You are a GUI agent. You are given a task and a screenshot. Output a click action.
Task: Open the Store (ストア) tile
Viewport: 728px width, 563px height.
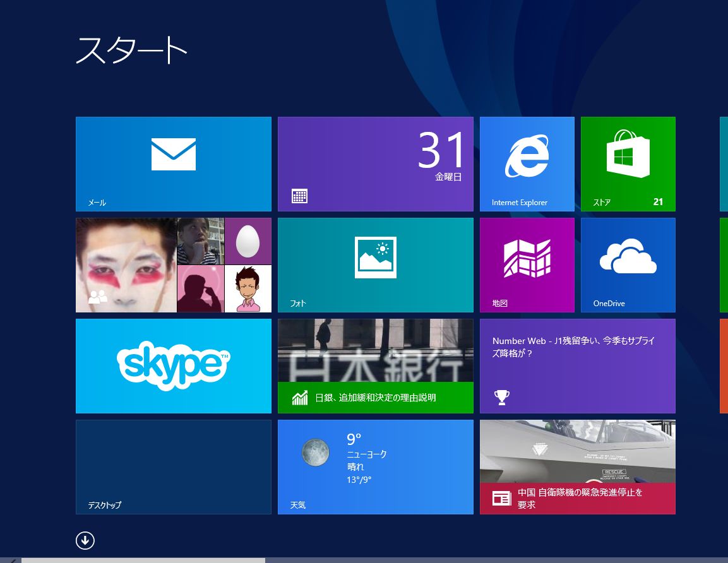[x=628, y=164]
